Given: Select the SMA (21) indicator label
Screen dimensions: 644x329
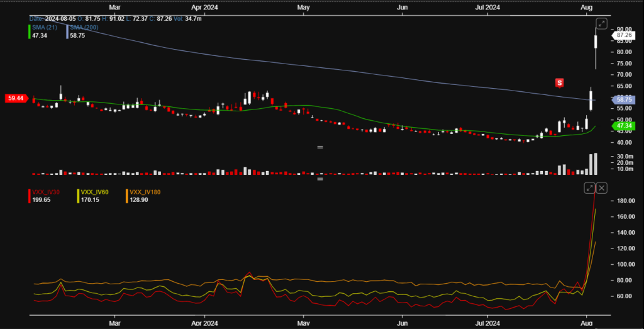Looking at the screenshot, I should 43,28.
